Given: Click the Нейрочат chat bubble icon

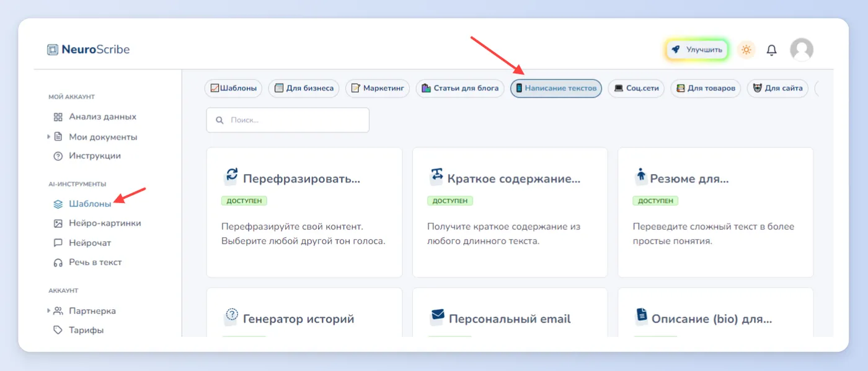Looking at the screenshot, I should (58, 243).
